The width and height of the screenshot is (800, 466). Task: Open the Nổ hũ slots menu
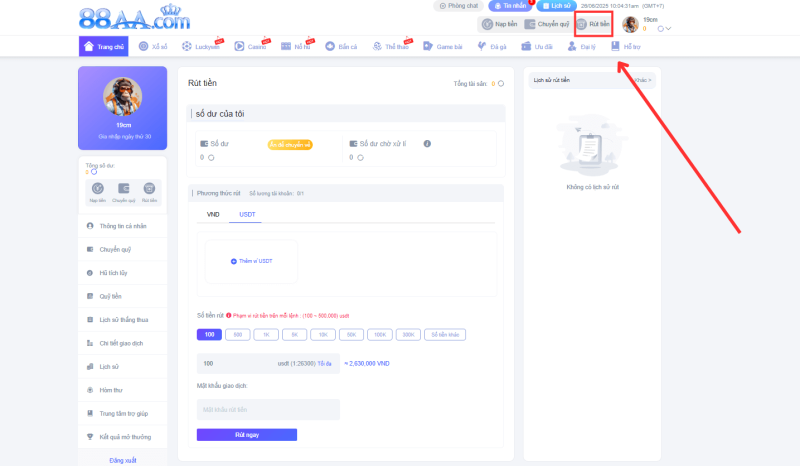click(296, 46)
